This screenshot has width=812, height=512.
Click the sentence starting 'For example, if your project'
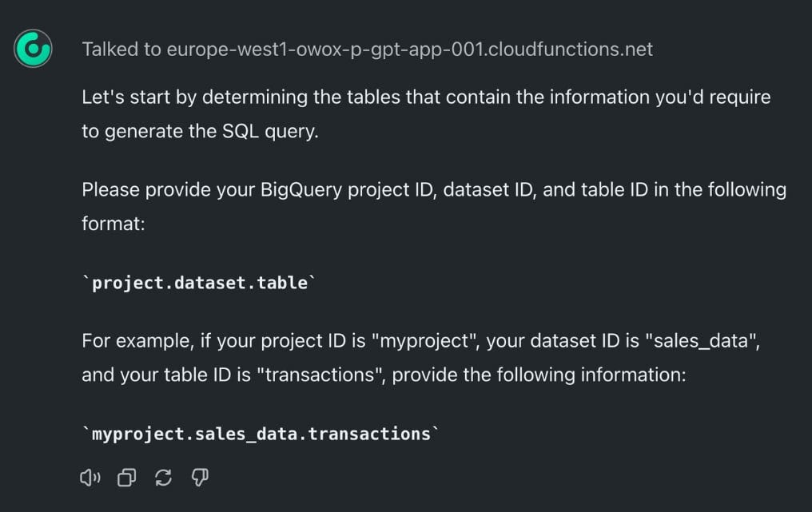pos(421,358)
